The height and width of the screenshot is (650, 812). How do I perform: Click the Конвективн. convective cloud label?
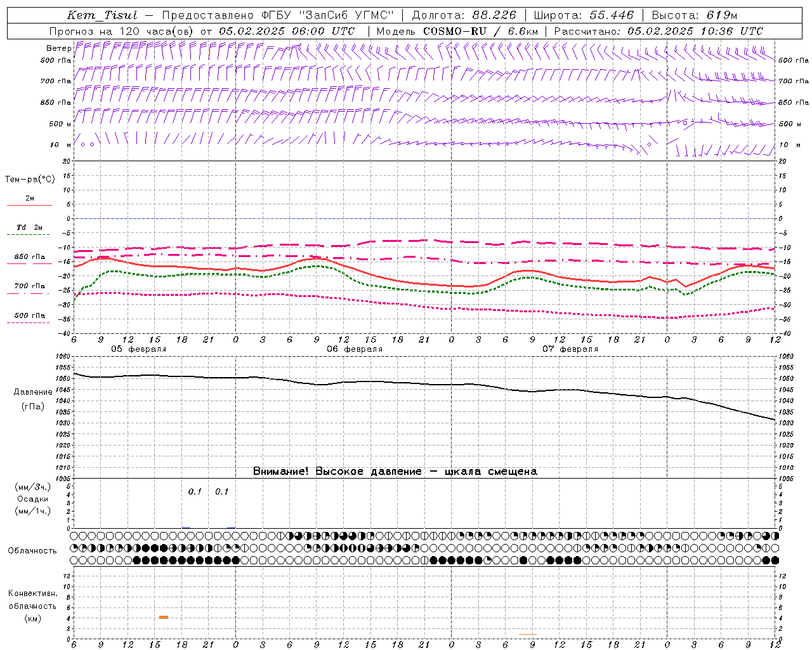tap(32, 594)
